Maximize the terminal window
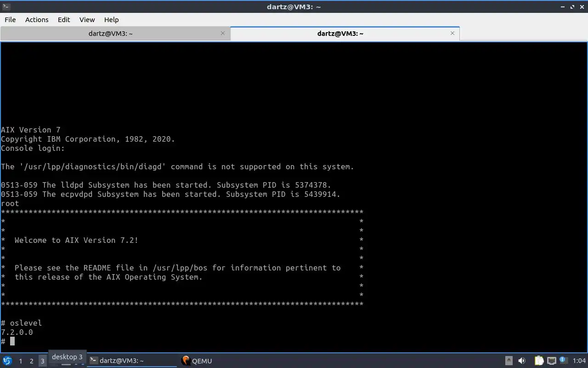Image resolution: width=588 pixels, height=368 pixels. coord(572,7)
